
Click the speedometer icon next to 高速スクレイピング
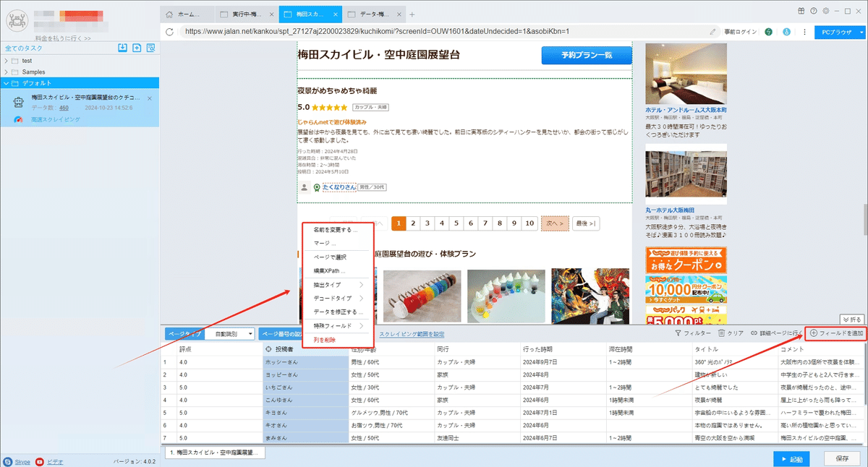[19, 119]
